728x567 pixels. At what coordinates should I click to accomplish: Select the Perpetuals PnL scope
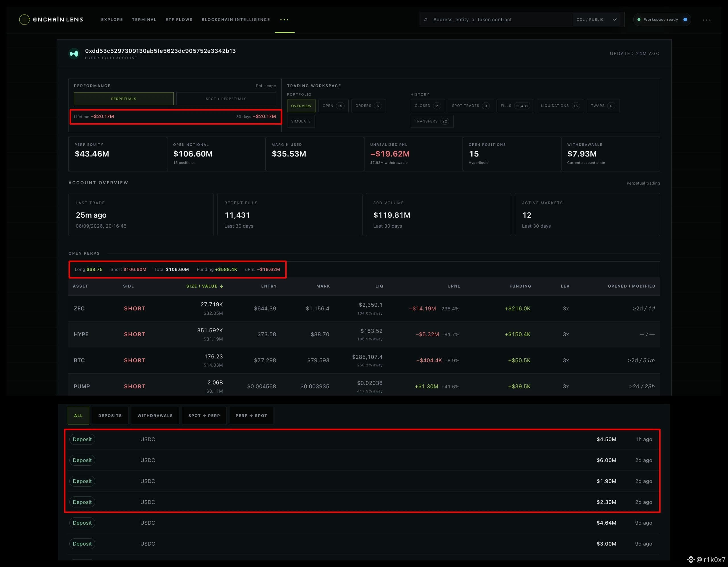coord(124,99)
